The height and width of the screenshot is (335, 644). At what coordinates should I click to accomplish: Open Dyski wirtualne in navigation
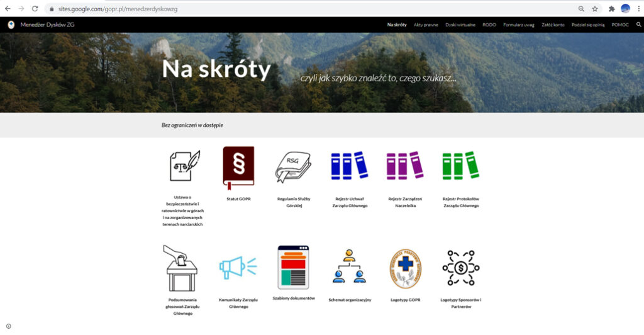coord(460,25)
